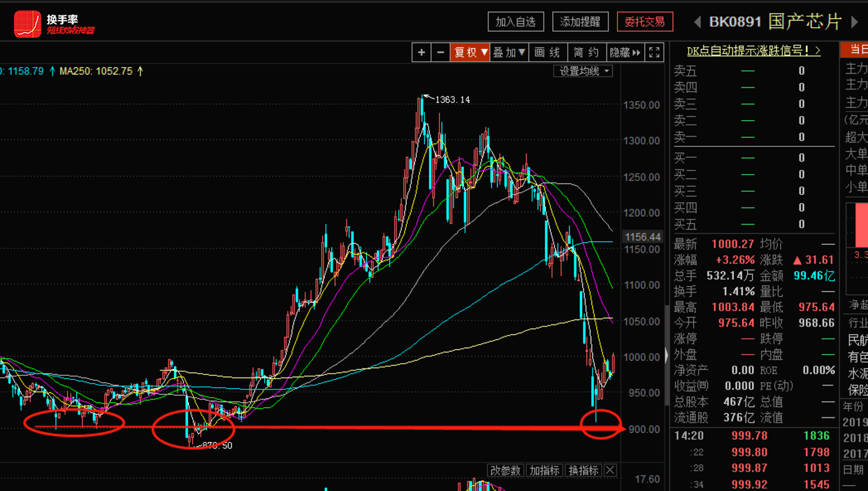Click the 涨幅 value +3.26%

pyautogui.click(x=734, y=260)
